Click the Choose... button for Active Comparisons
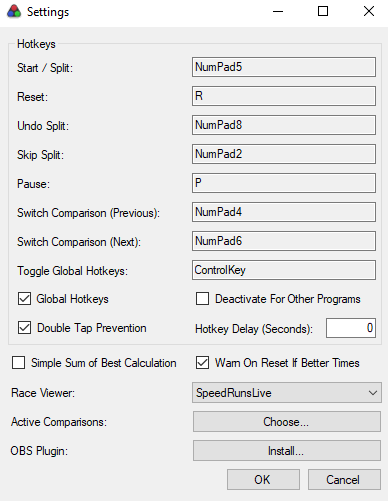Screen dimensions: 388x501 click(287, 422)
